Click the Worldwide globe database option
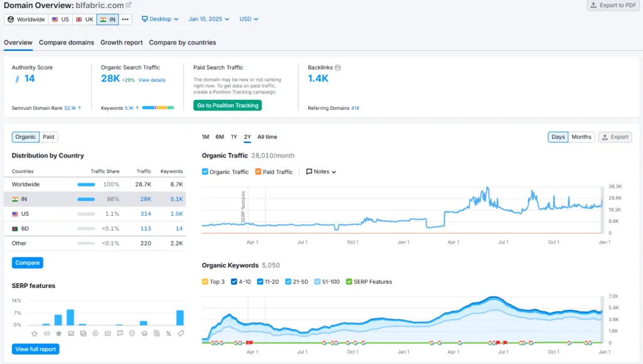The height and width of the screenshot is (364, 643). pos(26,19)
